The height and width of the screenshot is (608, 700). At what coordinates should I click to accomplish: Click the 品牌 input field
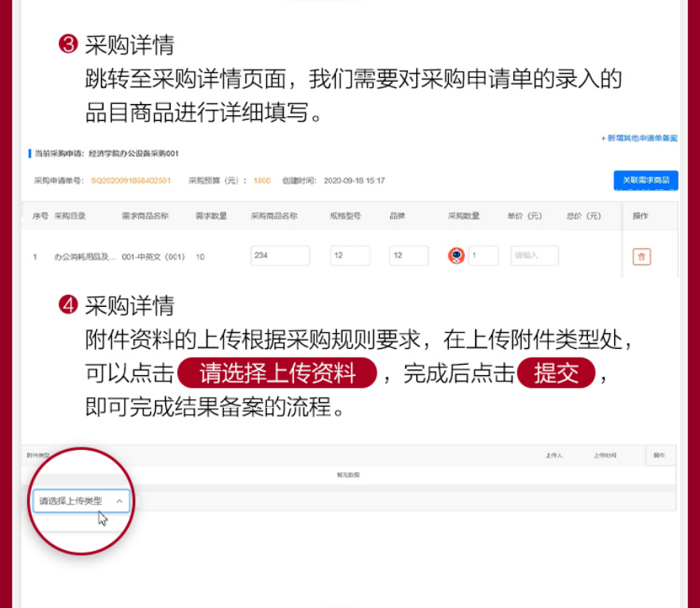tap(408, 255)
